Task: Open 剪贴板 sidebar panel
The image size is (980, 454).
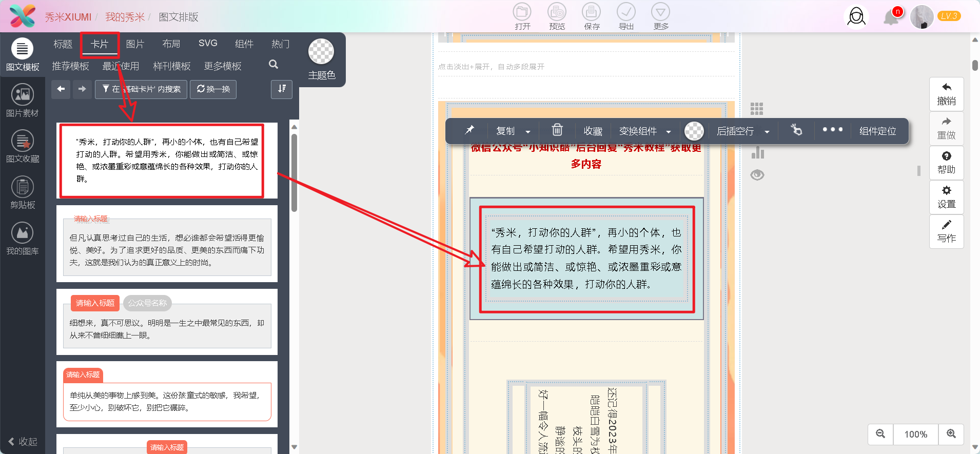Action: point(23,193)
